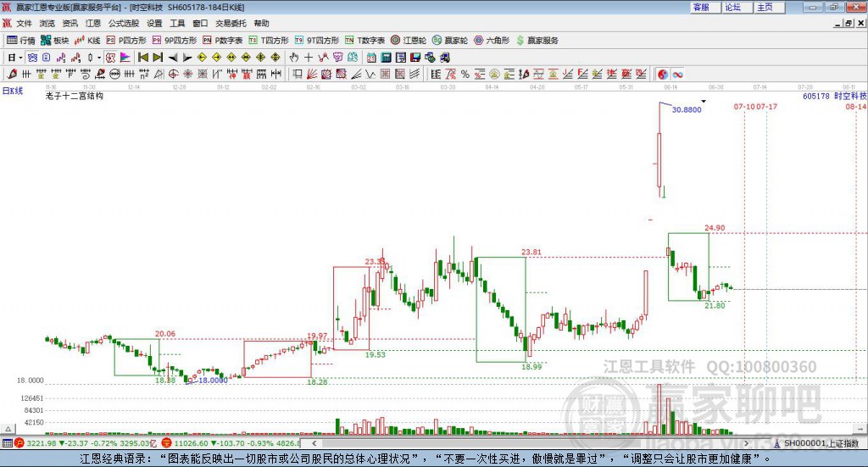The image size is (868, 467).
Task: Toggle the highlighted 权 adjustment icon
Action: point(111,58)
